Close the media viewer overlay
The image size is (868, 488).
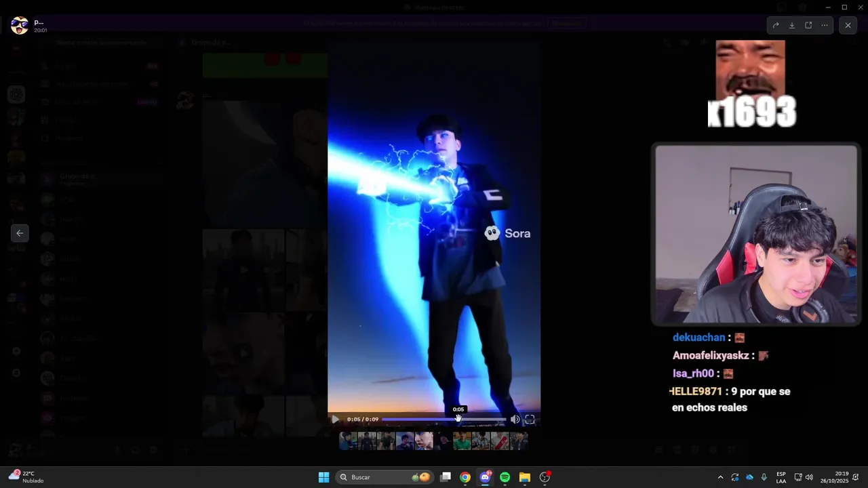(x=848, y=25)
